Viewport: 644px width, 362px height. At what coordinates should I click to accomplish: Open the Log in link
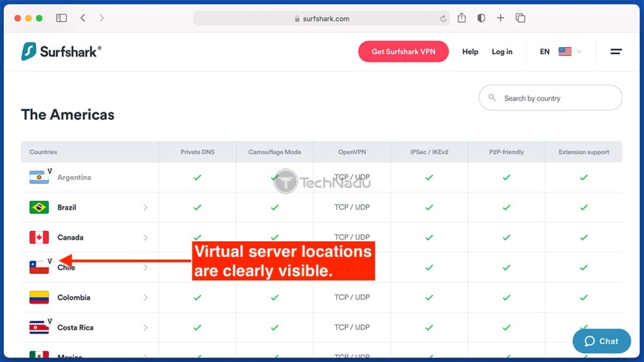coord(502,52)
